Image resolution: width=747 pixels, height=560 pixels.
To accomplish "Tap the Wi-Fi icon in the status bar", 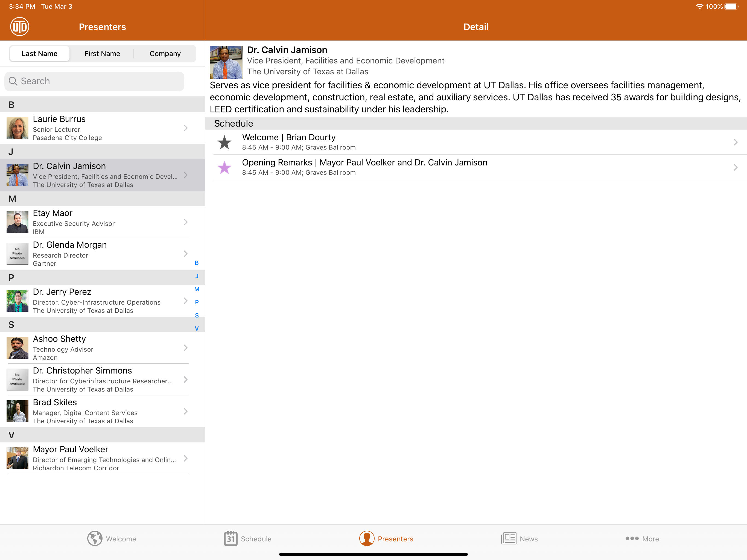I will pos(699,6).
